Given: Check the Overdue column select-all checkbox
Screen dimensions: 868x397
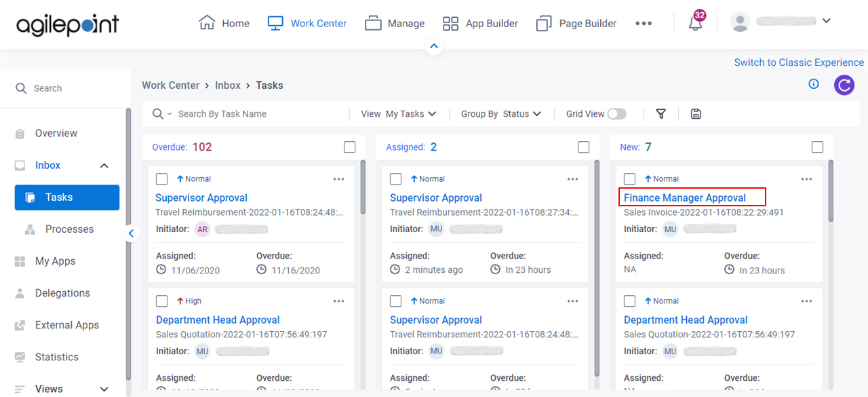Looking at the screenshot, I should coord(349,147).
